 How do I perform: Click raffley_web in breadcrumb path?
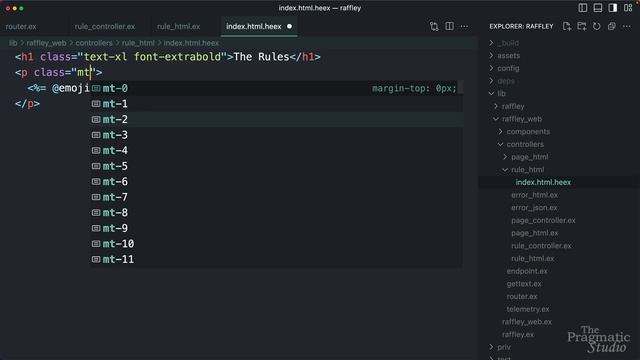click(46, 43)
